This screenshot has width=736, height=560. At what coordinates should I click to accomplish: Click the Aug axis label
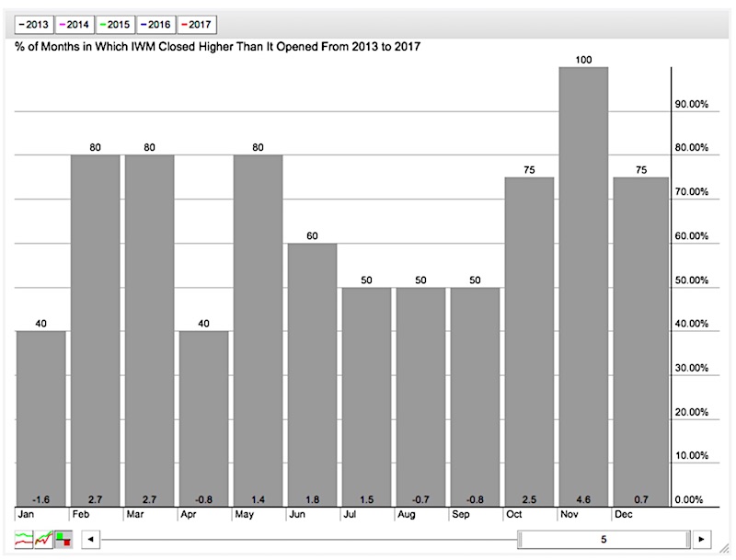(x=407, y=515)
